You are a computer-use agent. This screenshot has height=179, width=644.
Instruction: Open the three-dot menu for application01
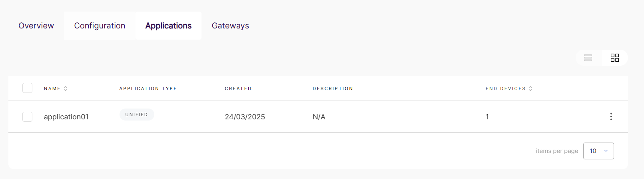[611, 117]
